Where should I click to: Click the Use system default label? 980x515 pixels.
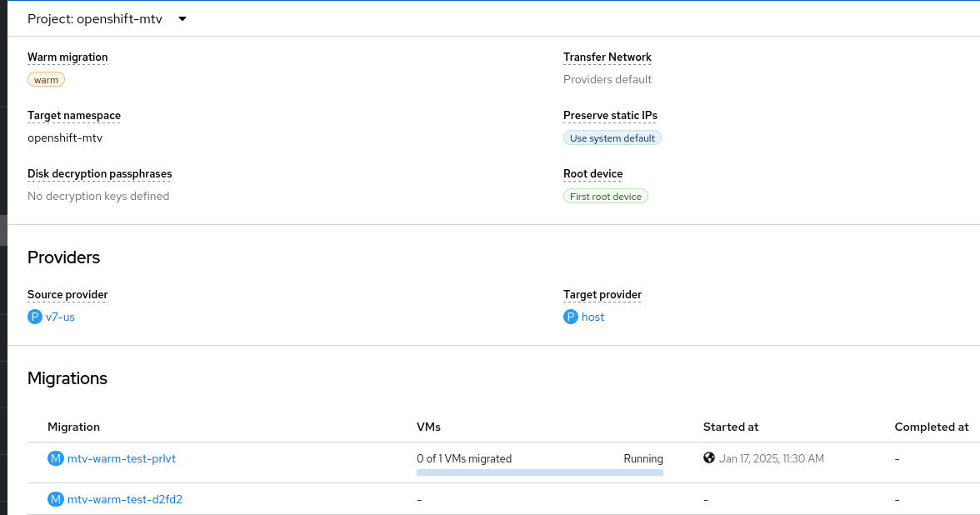click(x=612, y=138)
